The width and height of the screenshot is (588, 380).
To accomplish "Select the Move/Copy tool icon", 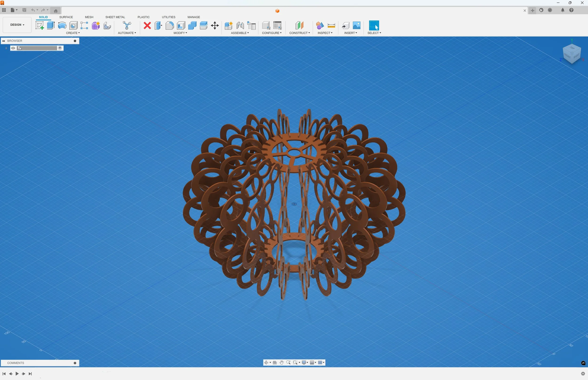I will point(215,25).
